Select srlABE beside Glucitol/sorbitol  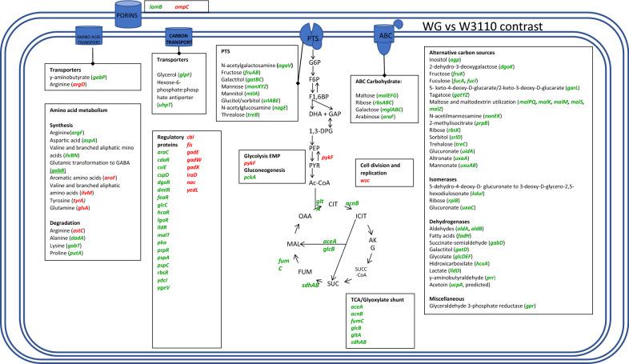pos(270,101)
